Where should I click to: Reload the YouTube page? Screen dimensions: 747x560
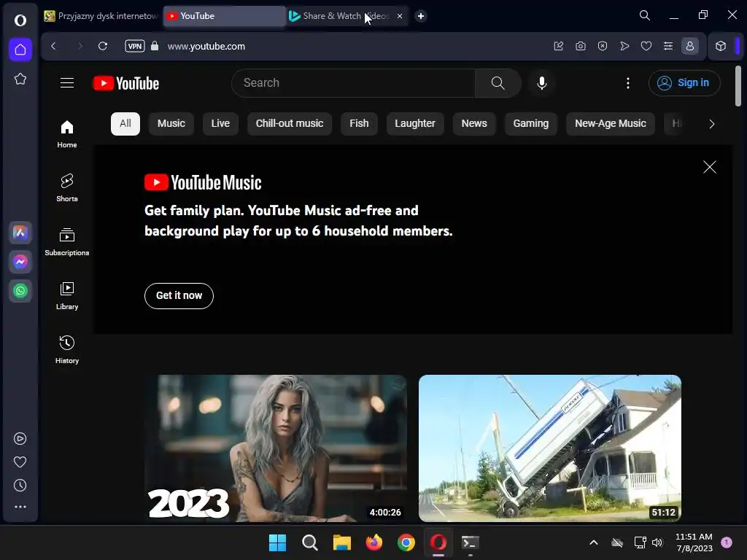click(x=103, y=46)
